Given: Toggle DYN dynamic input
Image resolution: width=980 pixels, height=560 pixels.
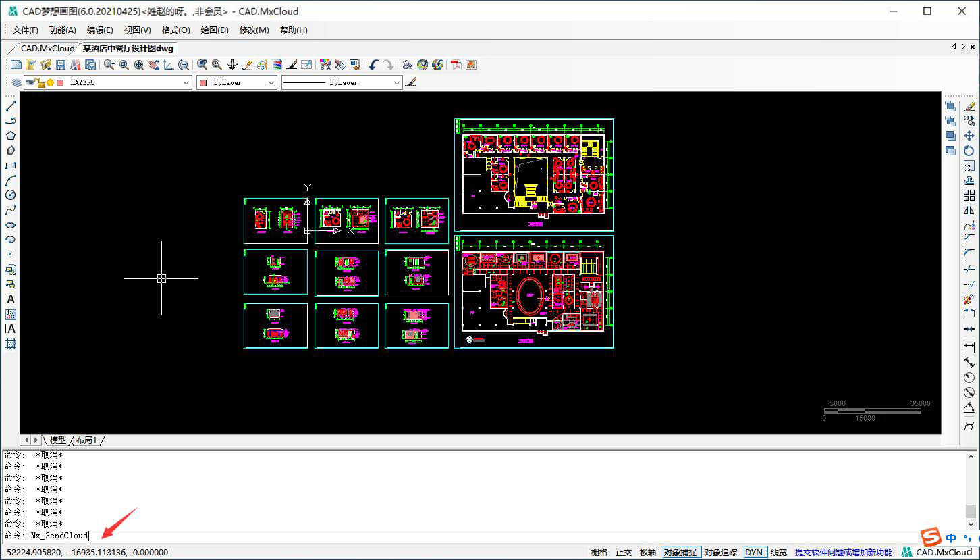Looking at the screenshot, I should [754, 553].
